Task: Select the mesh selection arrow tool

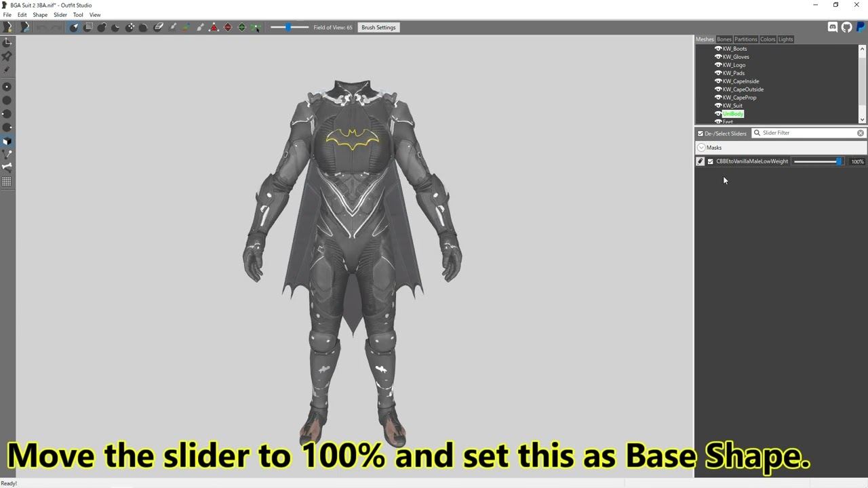Action: pos(74,27)
